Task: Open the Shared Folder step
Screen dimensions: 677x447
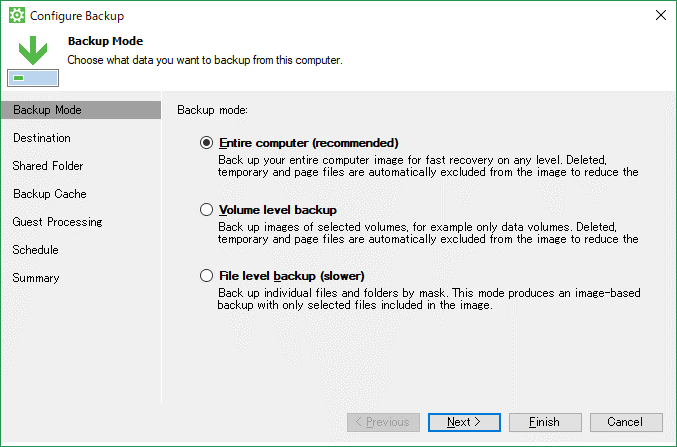Action: point(48,166)
